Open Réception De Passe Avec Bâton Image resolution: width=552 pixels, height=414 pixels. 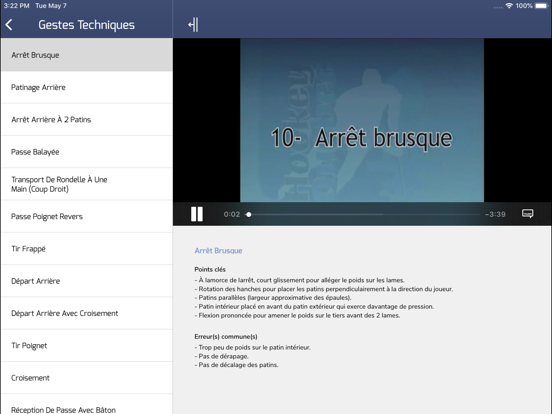(87, 405)
